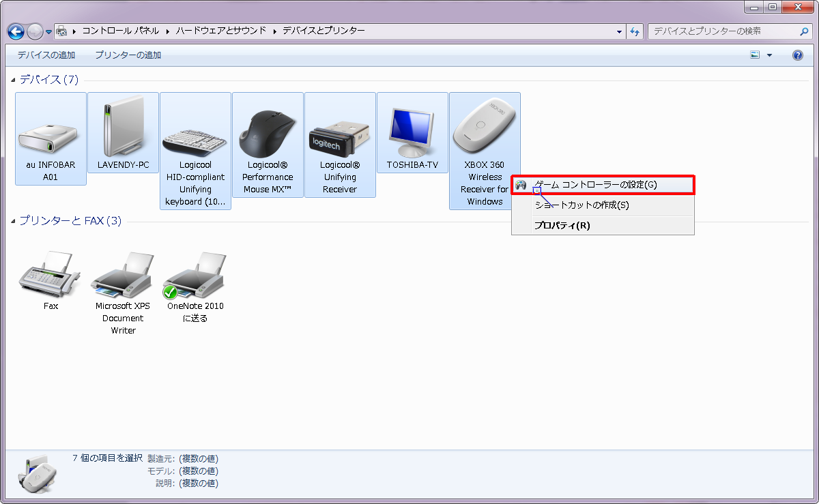Screen dimensions: 819x504
Task: Click the デバイス (7) group header text
Action: (49, 80)
